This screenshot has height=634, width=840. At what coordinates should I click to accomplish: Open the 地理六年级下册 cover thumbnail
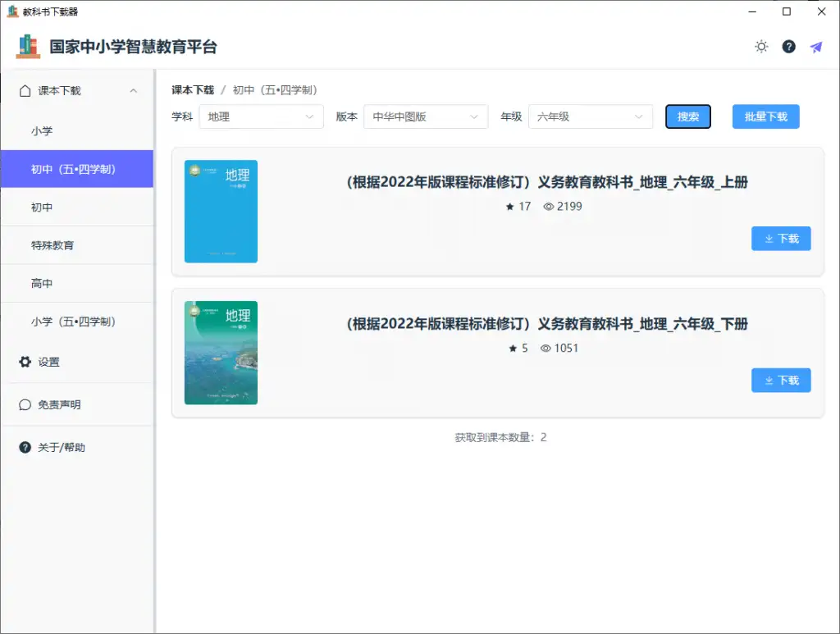[x=221, y=353]
